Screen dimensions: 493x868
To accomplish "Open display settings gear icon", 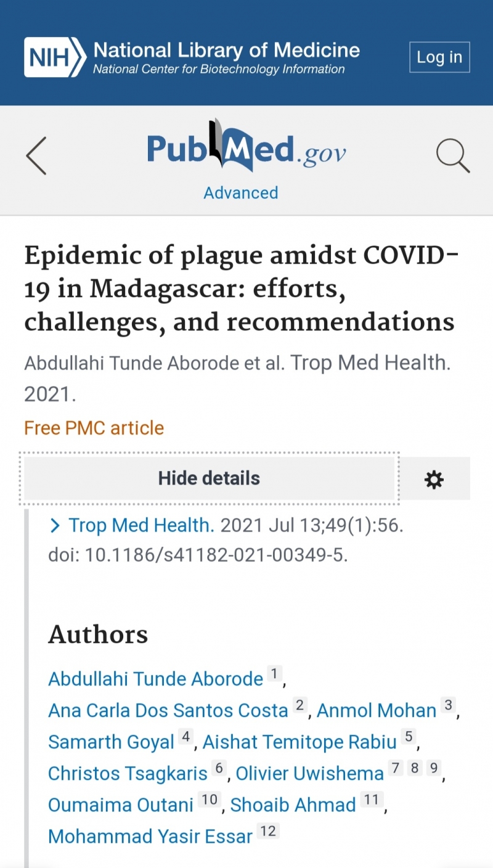I will (x=434, y=479).
